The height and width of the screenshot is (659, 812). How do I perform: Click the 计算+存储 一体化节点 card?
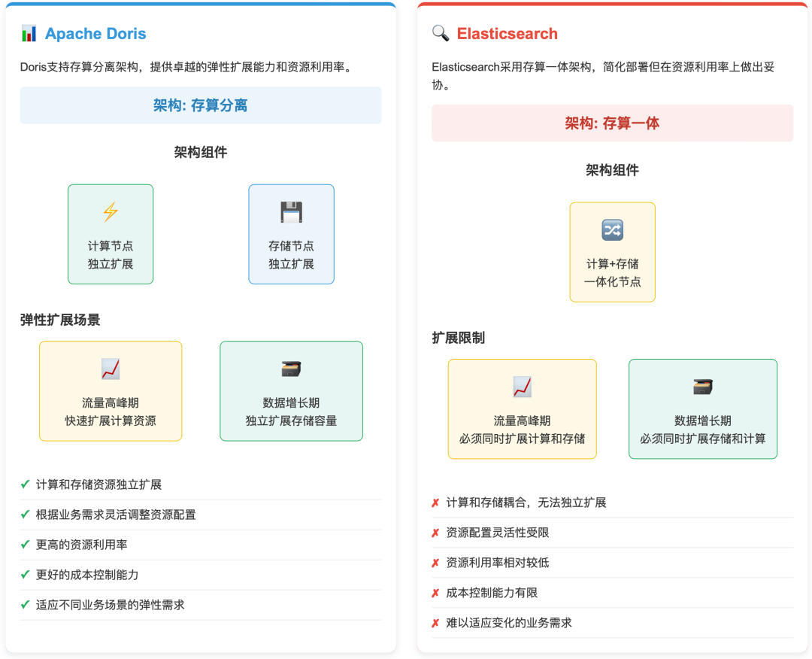pos(613,252)
